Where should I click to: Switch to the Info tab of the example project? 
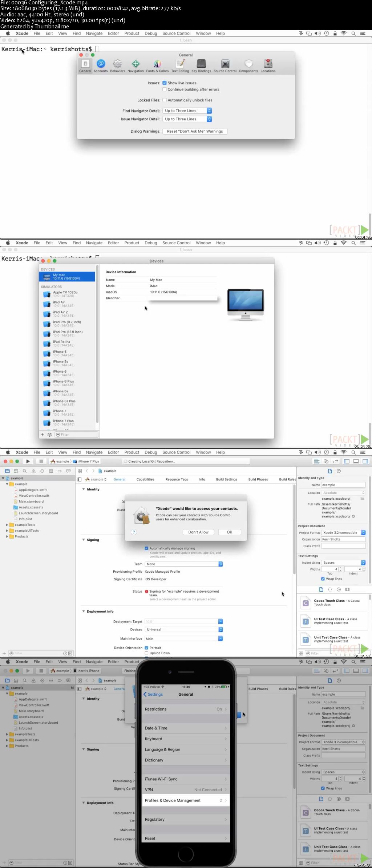click(x=202, y=479)
